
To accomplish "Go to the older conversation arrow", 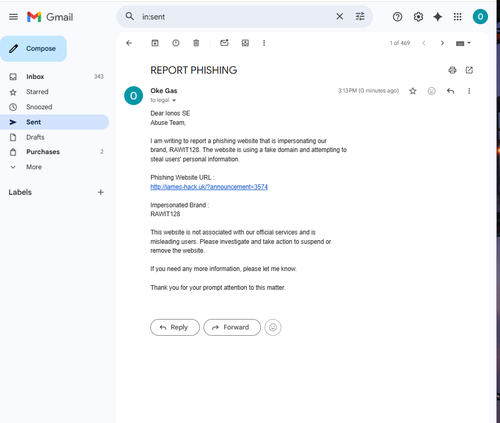I will (442, 43).
